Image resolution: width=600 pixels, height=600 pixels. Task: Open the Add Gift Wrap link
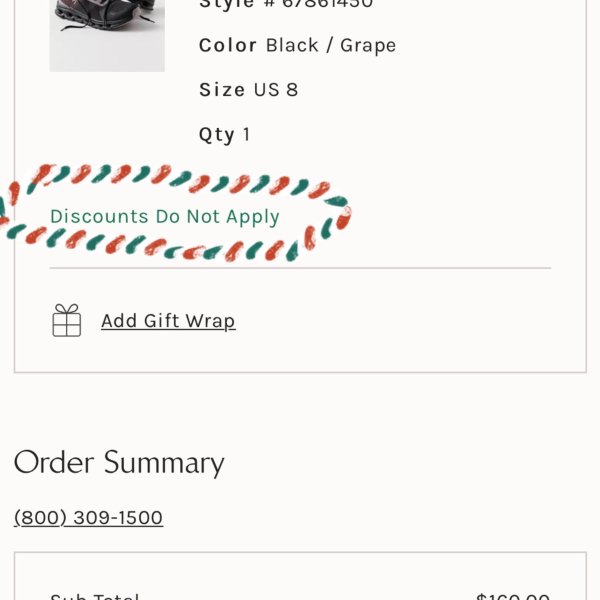[x=168, y=321]
